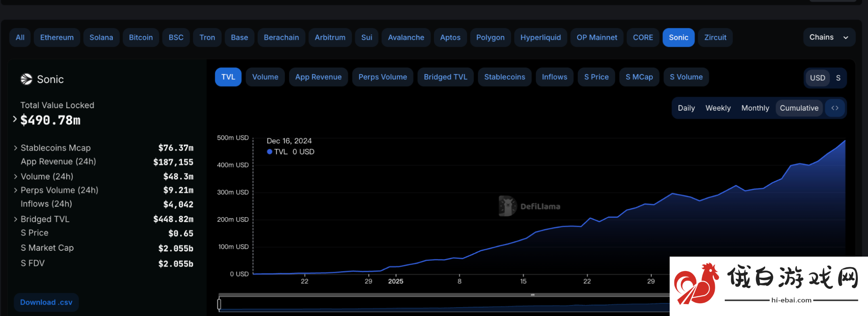The width and height of the screenshot is (868, 316).
Task: Click the active Sonic chain pill
Action: (x=679, y=37)
